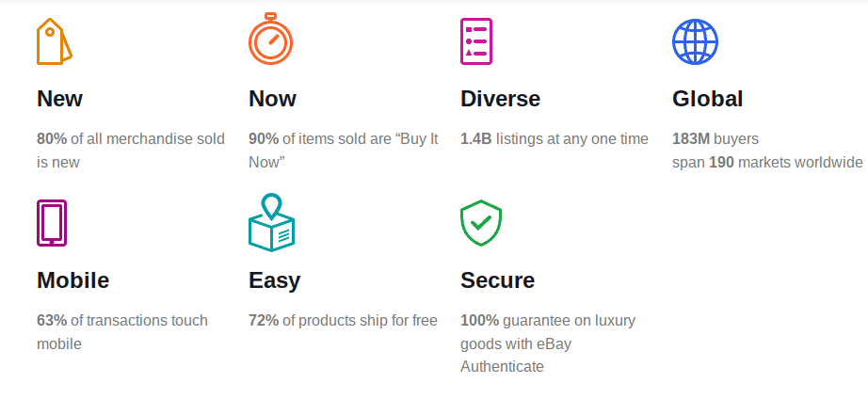Click the "63%" mobile transactions text
The image size is (868, 399).
click(x=52, y=320)
